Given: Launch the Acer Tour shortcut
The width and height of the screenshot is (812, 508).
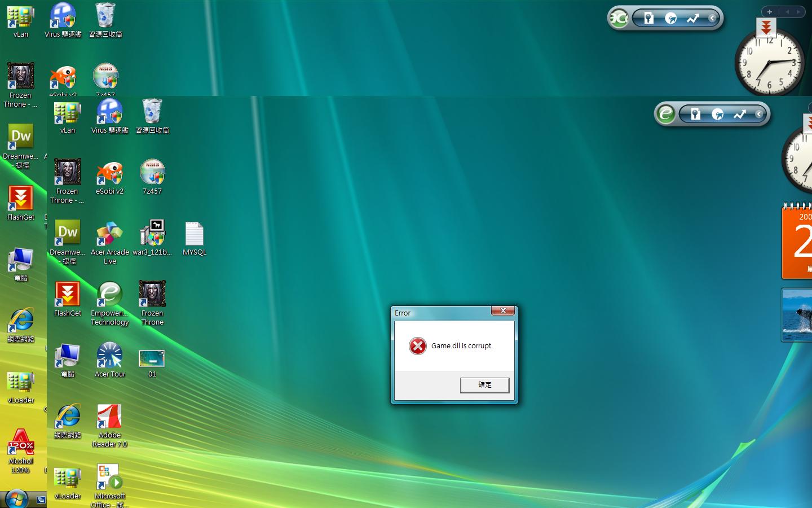Looking at the screenshot, I should 109,357.
